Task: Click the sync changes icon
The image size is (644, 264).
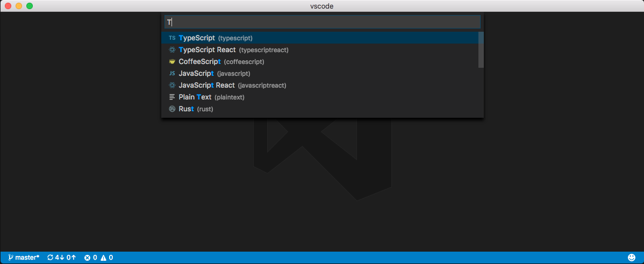Action: click(51, 258)
